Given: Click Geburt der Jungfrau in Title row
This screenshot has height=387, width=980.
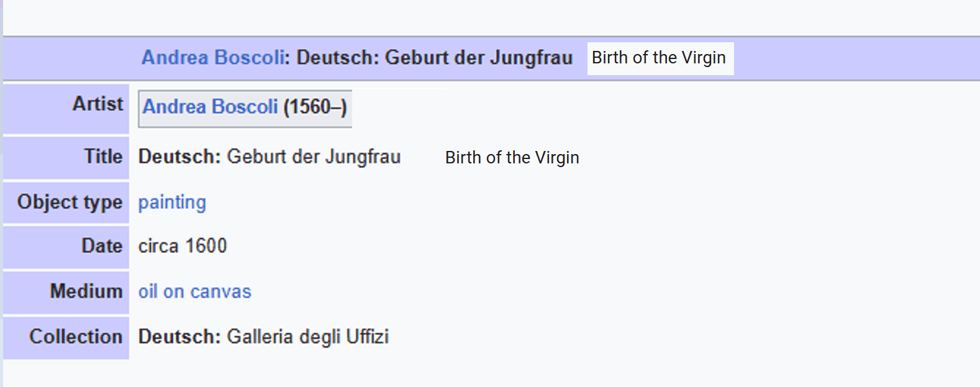Looking at the screenshot, I should pyautogui.click(x=314, y=157).
